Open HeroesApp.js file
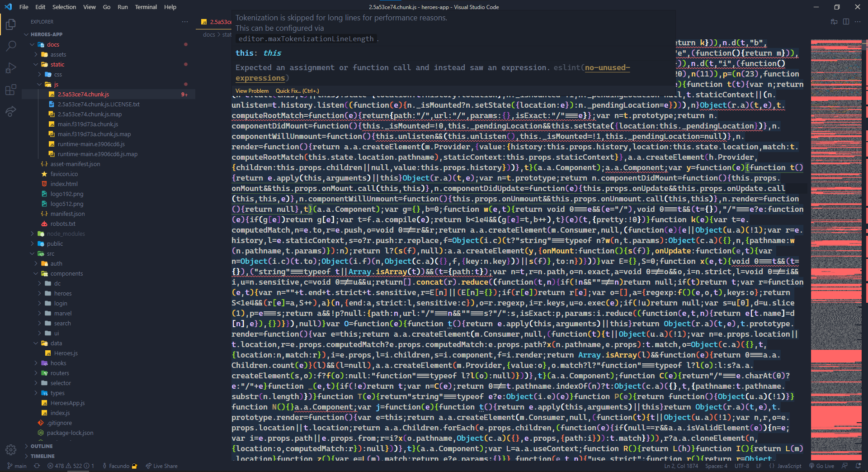This screenshot has height=472, width=868. coord(67,403)
